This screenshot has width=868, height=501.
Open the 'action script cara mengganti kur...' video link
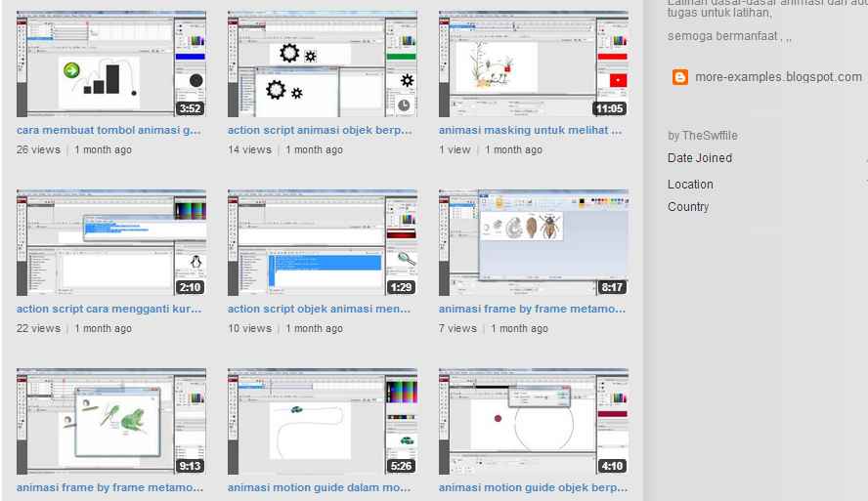click(x=108, y=309)
